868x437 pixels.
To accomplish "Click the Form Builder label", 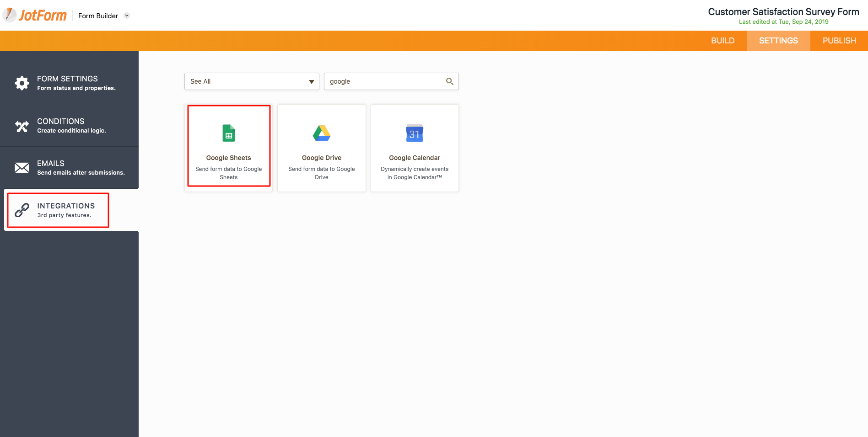I will 98,16.
